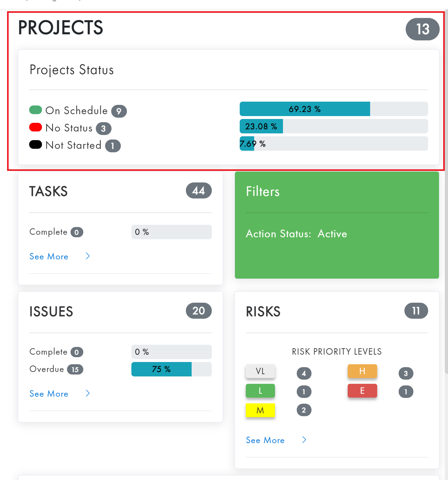Click the 69.23 percent progress bar

coord(304,109)
